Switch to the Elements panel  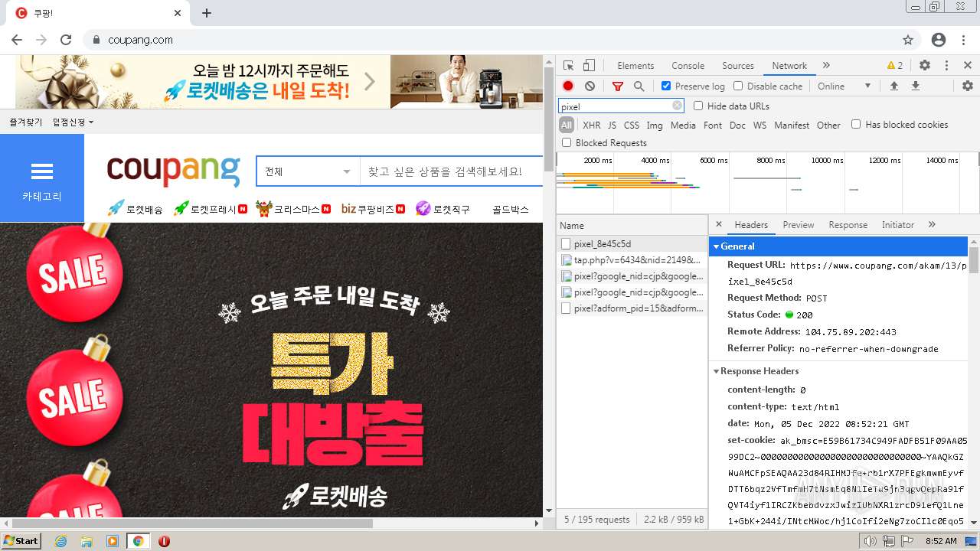pyautogui.click(x=635, y=66)
